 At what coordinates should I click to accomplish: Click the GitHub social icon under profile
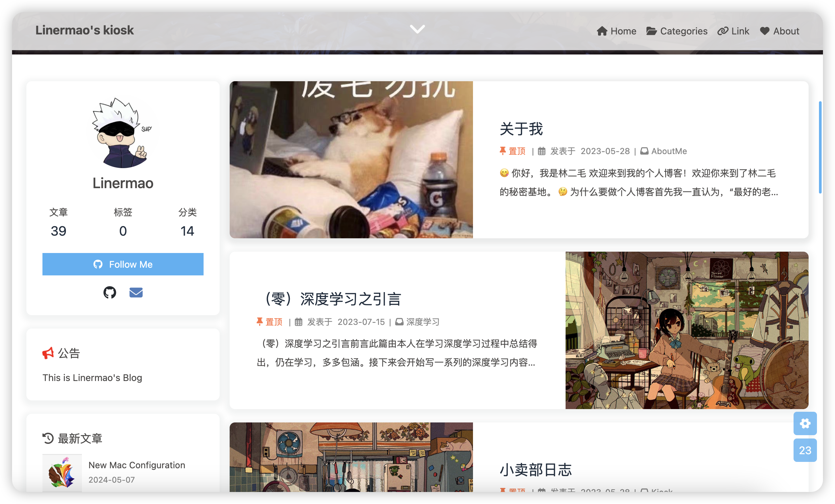pyautogui.click(x=109, y=292)
